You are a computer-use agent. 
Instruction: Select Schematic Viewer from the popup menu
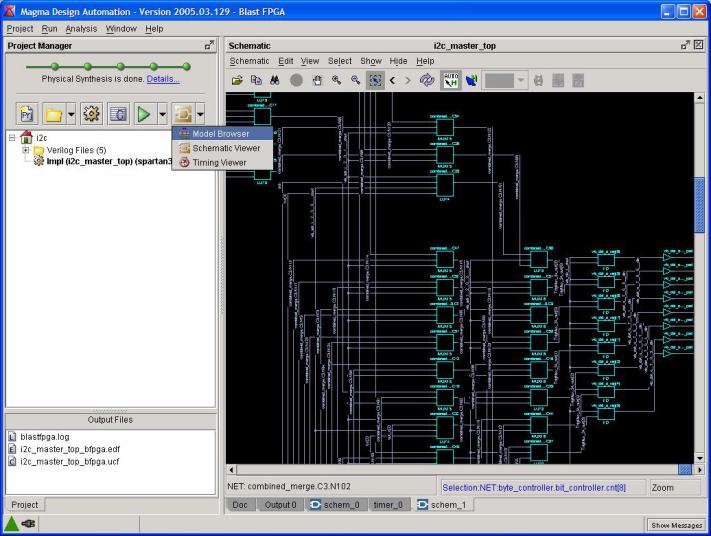(x=222, y=148)
